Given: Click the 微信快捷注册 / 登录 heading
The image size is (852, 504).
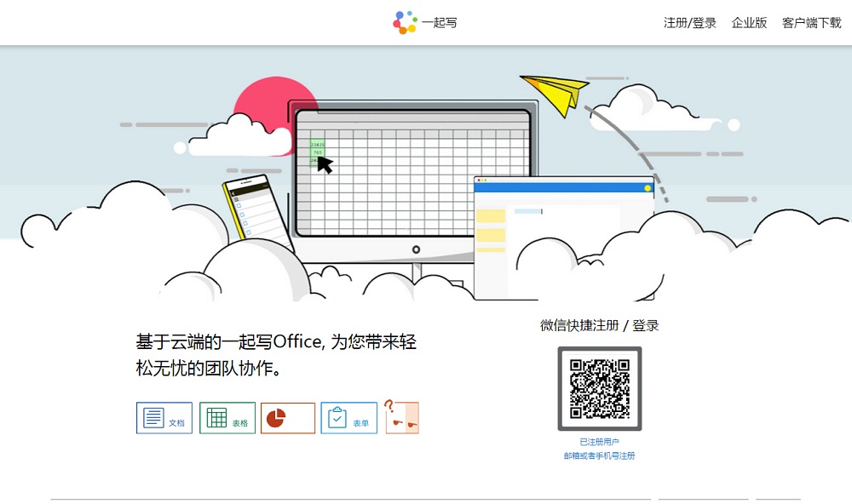Looking at the screenshot, I should (x=599, y=325).
